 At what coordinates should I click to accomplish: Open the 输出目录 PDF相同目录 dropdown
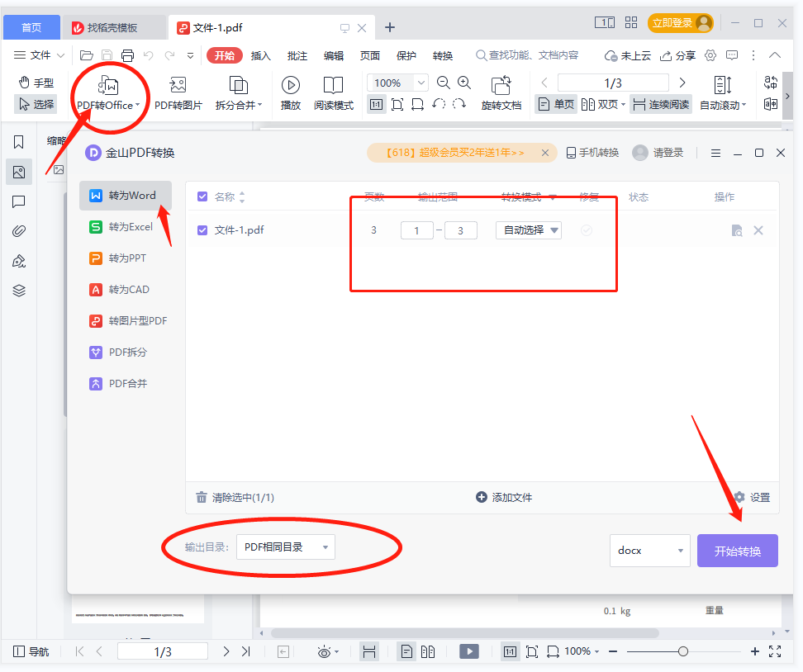pos(286,547)
